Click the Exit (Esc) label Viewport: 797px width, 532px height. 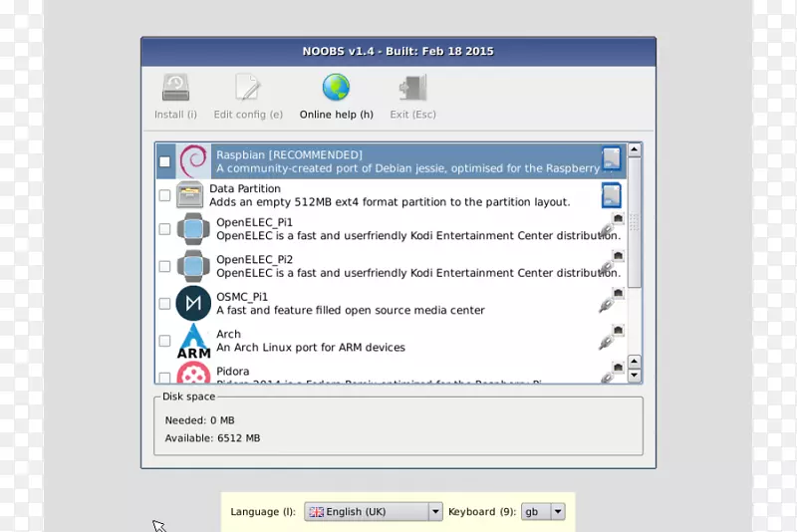click(412, 115)
